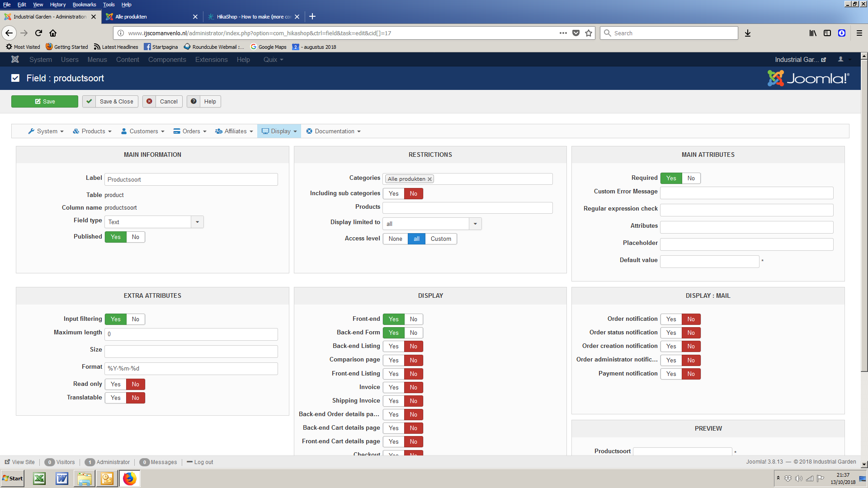The image size is (868, 488).
Task: Open the Field type dropdown
Action: click(x=197, y=222)
